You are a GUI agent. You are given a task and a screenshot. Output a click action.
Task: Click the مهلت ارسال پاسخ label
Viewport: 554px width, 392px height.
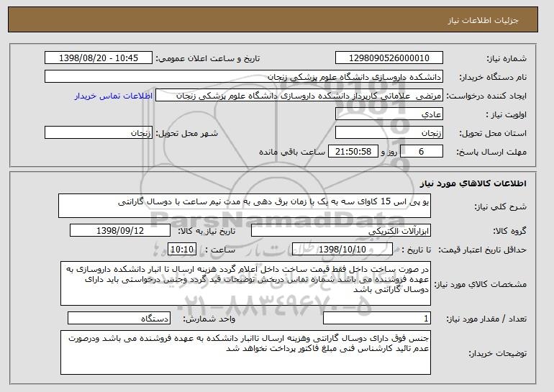[492, 152]
